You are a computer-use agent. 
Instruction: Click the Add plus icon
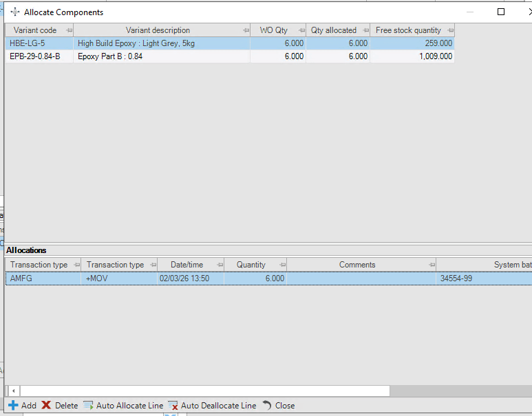[x=13, y=405]
